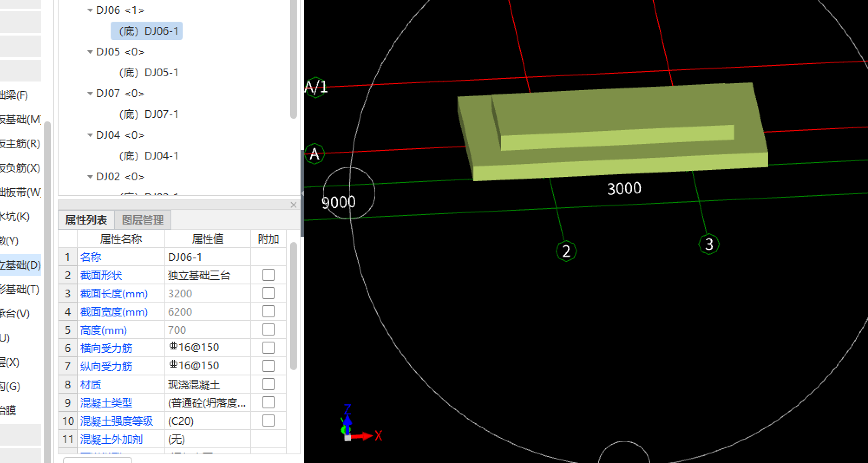Image resolution: width=868 pixels, height=463 pixels.
Task: Select the (底) DJ06-1 tree item
Action: pyautogui.click(x=147, y=31)
